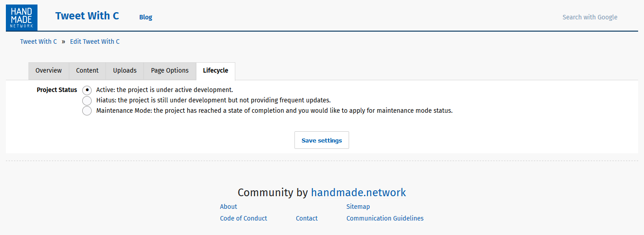
Task: Open the Contact footer link
Action: click(307, 218)
